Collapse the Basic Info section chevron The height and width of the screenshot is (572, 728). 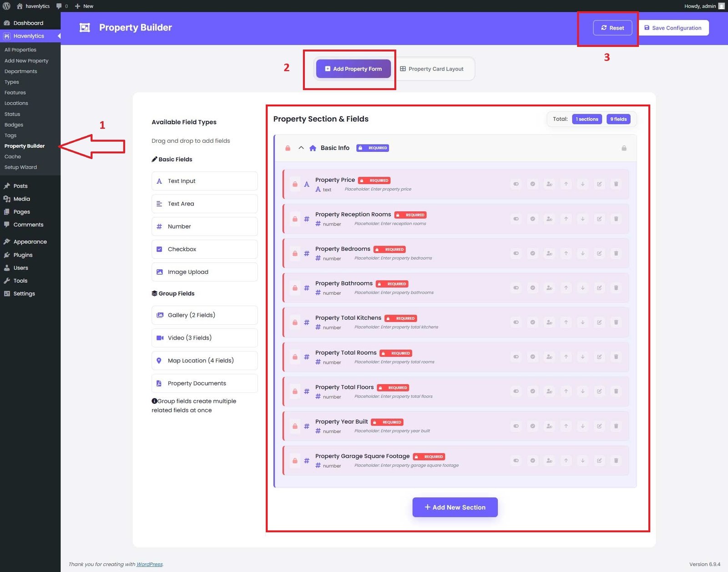301,148
